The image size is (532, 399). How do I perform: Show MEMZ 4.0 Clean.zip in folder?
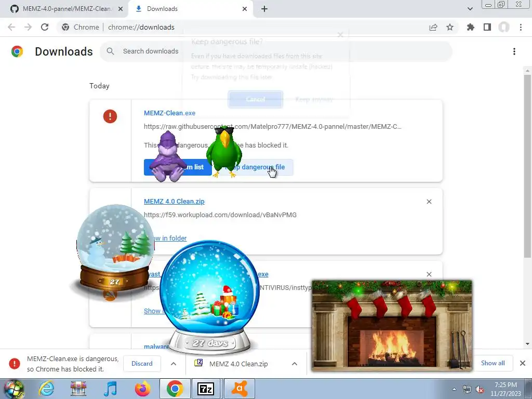click(x=165, y=238)
